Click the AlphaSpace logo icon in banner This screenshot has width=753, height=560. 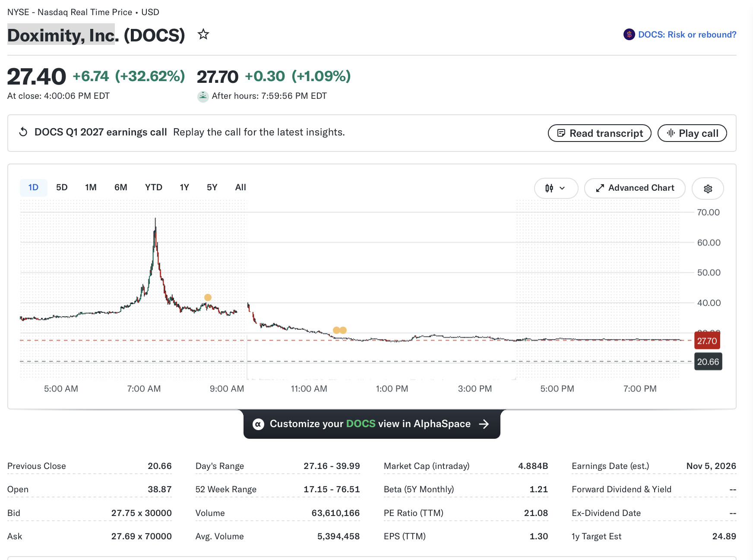[258, 424]
